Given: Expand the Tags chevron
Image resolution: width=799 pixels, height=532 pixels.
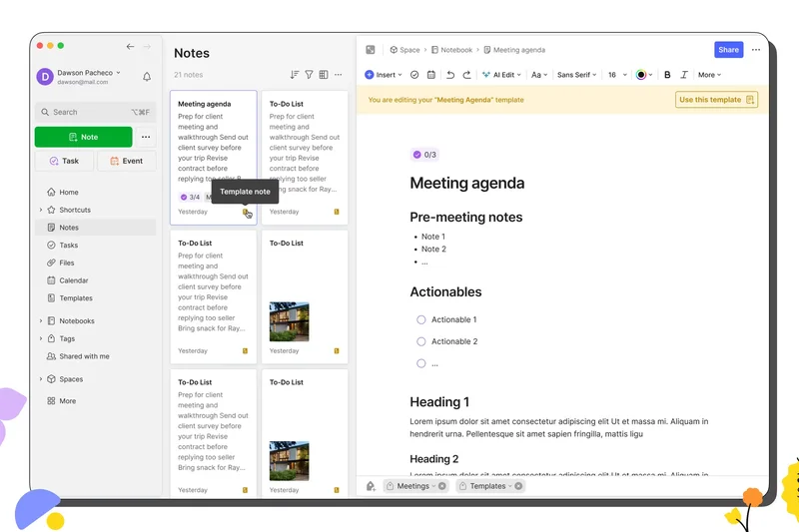Looking at the screenshot, I should click(41, 338).
